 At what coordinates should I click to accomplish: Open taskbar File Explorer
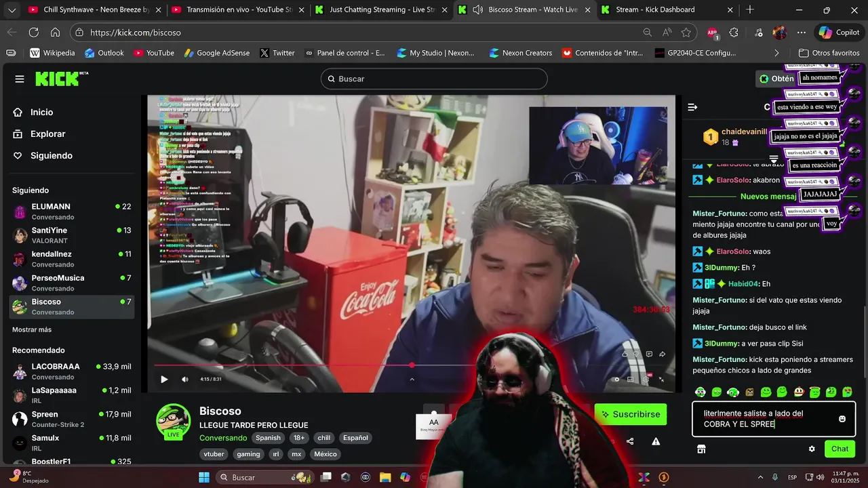tap(385, 477)
